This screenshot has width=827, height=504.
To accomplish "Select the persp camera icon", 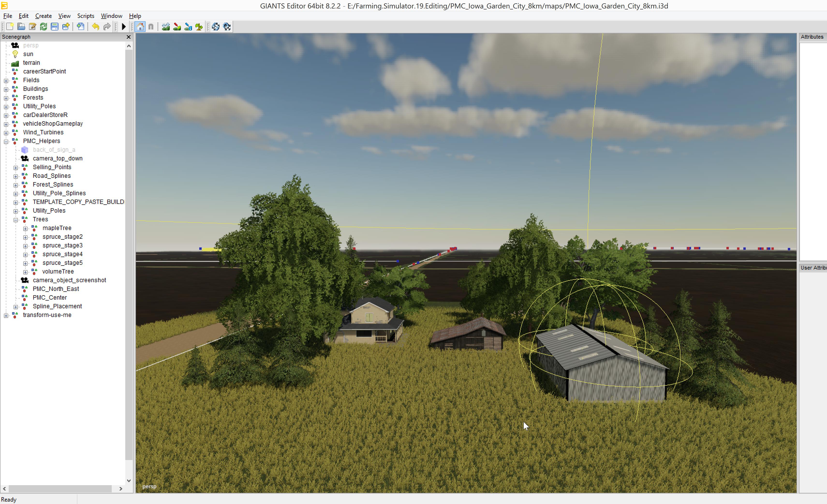I will click(x=15, y=45).
